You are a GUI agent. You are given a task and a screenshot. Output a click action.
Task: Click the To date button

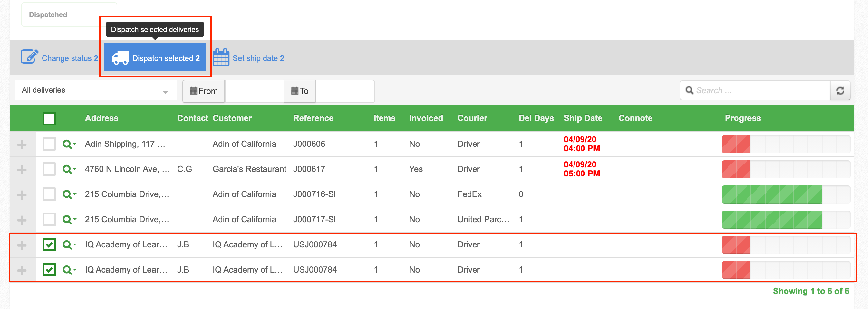click(300, 91)
